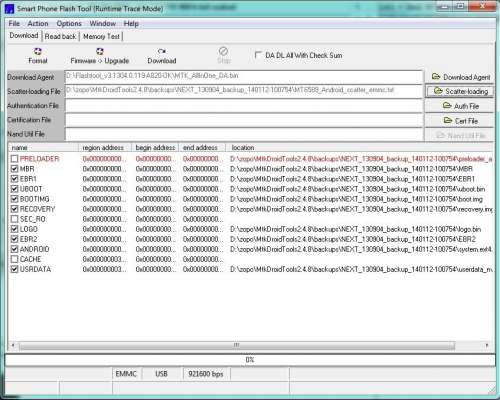Switch to the Download tab
500x400 pixels.
[x=24, y=35]
